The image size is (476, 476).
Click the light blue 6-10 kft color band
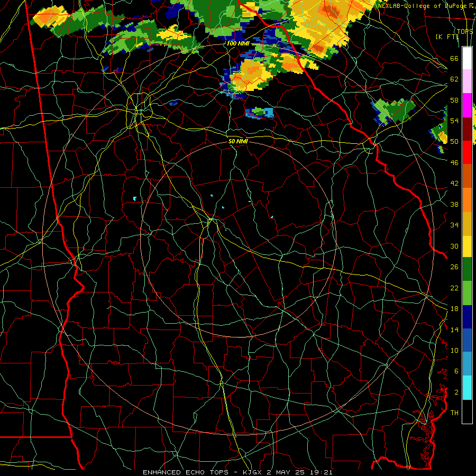(x=467, y=364)
